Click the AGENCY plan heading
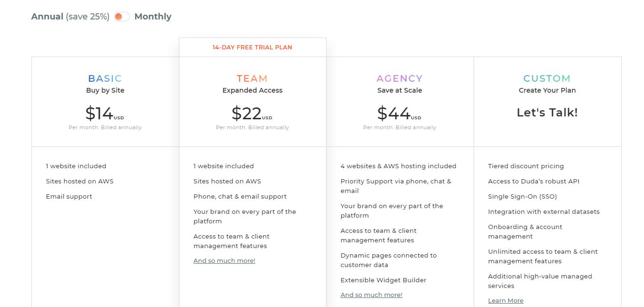 399,78
